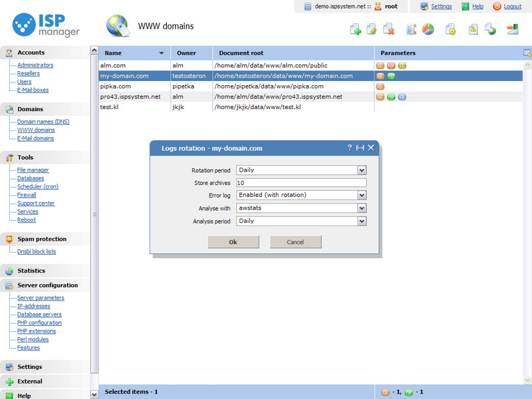532x399 pixels.
Task: Click the Ok button in the dialog
Action: click(x=233, y=242)
